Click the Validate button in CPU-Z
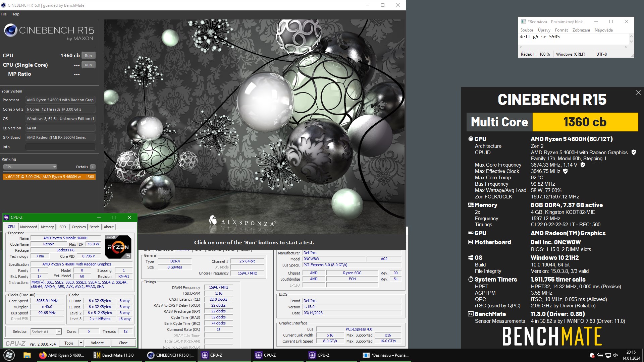Screen dimensions: 644x362 (x=97, y=343)
